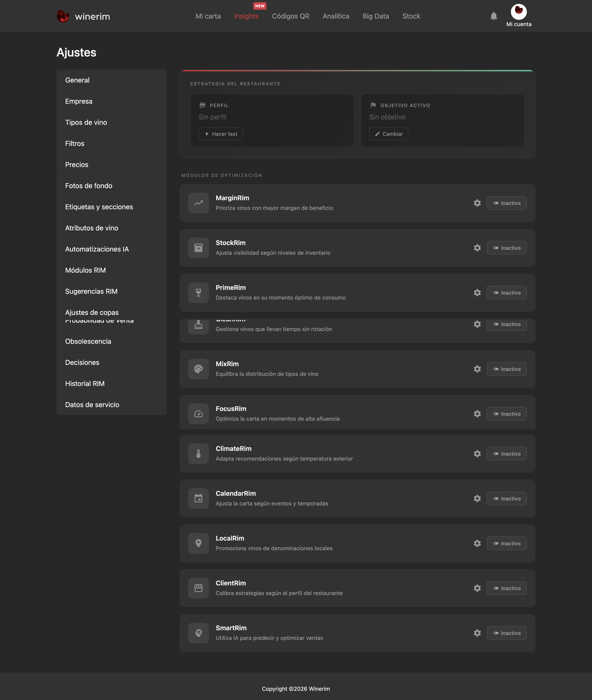Image resolution: width=592 pixels, height=700 pixels.
Task: Click the ClientRim storefront icon
Action: click(199, 588)
